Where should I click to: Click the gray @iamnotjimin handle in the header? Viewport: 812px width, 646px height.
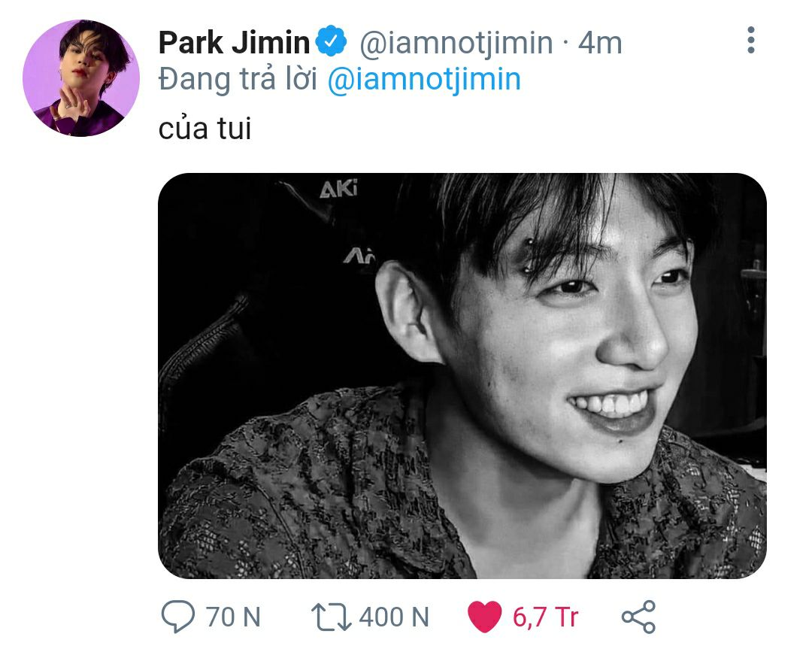coord(456,44)
